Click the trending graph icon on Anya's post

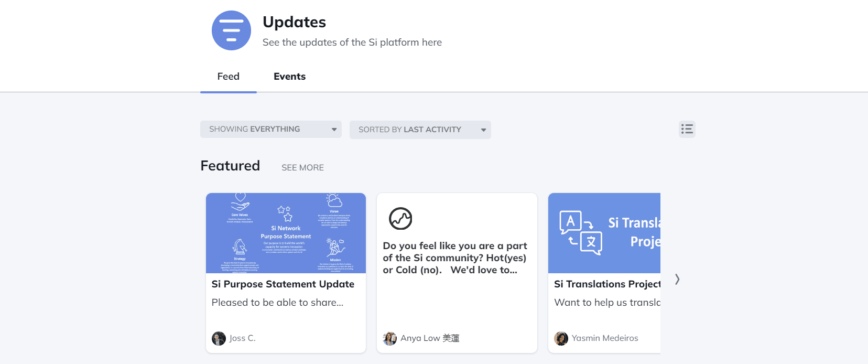coord(400,219)
